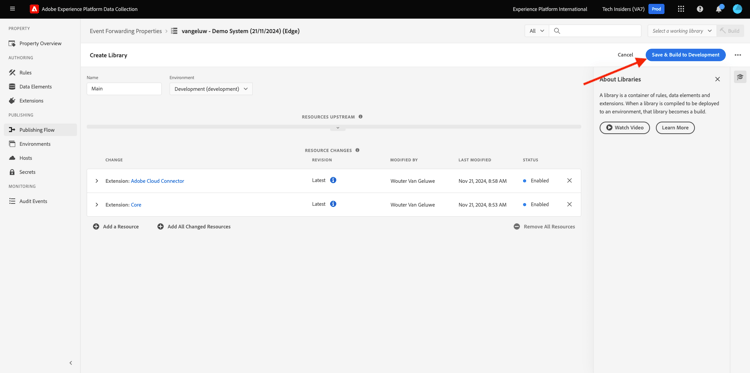750x373 pixels.
Task: Click the Learn More button
Action: coord(675,128)
